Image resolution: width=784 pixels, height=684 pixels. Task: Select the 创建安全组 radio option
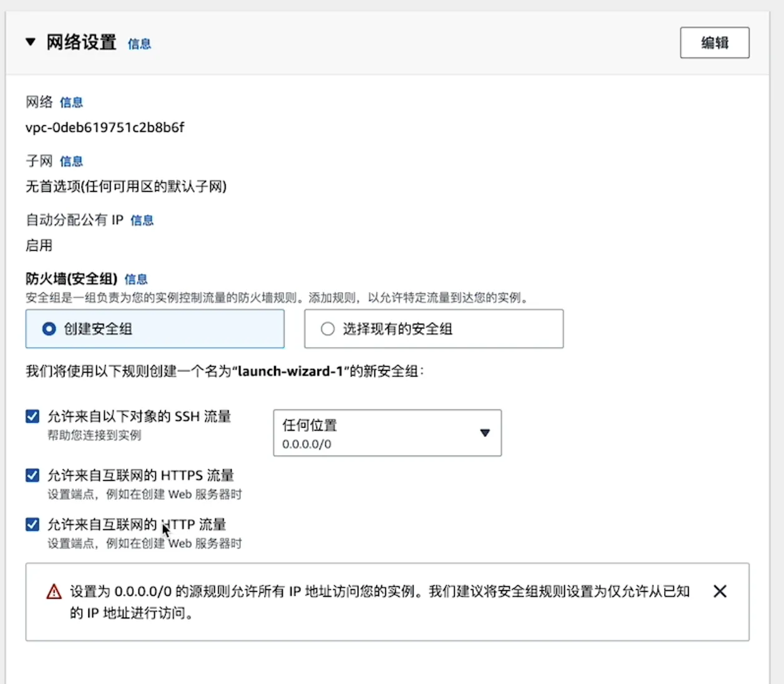pyautogui.click(x=49, y=329)
